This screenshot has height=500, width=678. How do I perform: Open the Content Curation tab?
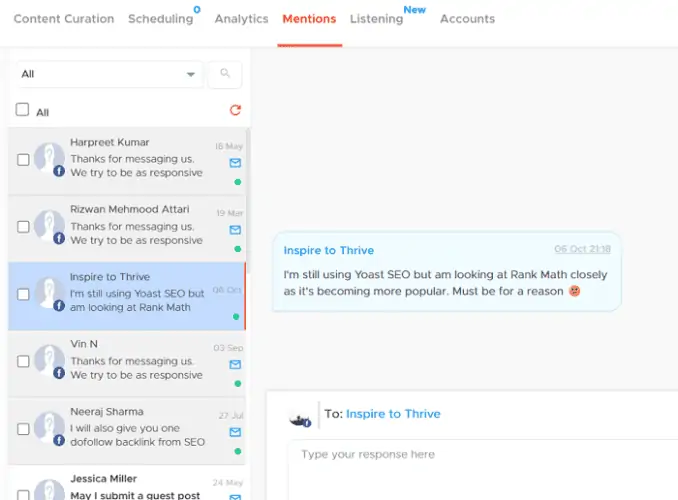tap(64, 19)
